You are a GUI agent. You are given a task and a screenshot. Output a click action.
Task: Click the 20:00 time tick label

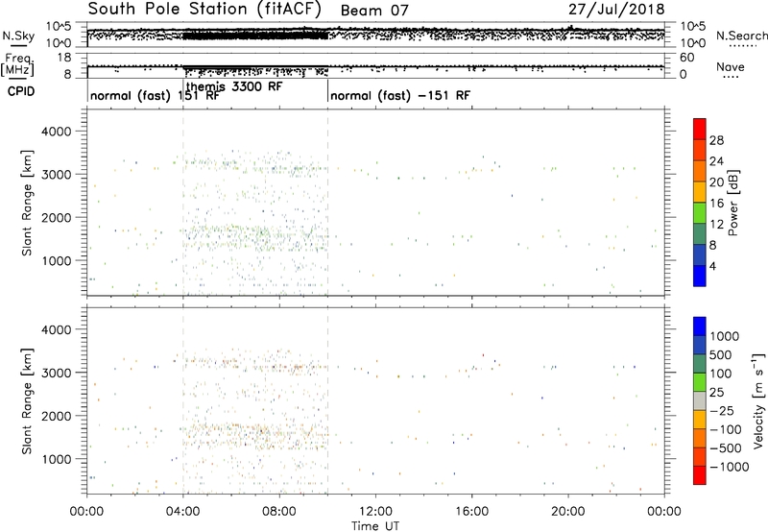pyautogui.click(x=568, y=512)
